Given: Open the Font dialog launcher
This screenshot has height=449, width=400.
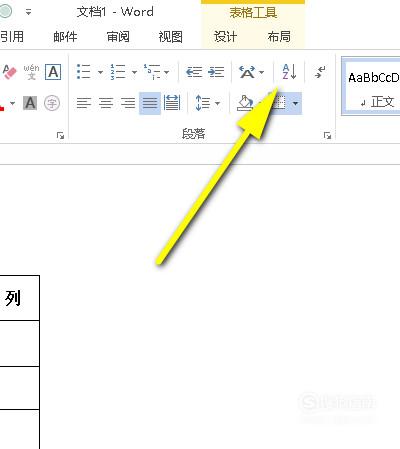Looking at the screenshot, I should [x=60, y=135].
